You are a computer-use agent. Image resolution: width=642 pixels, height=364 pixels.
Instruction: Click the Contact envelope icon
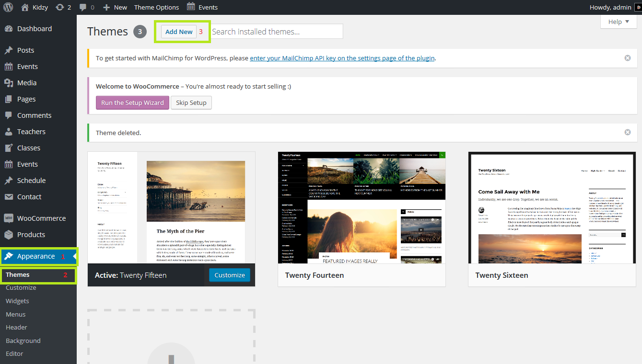[x=9, y=197]
